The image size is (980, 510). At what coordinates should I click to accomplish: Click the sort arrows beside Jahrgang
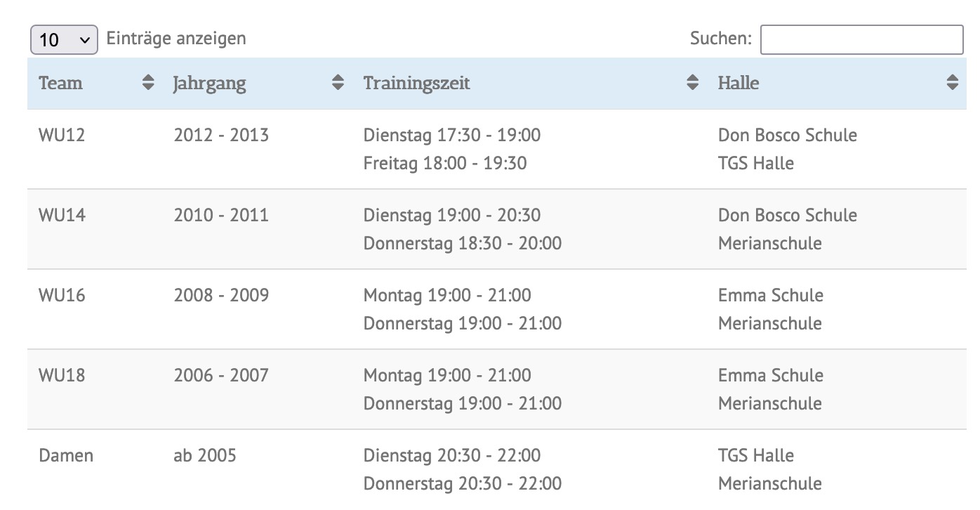[338, 83]
